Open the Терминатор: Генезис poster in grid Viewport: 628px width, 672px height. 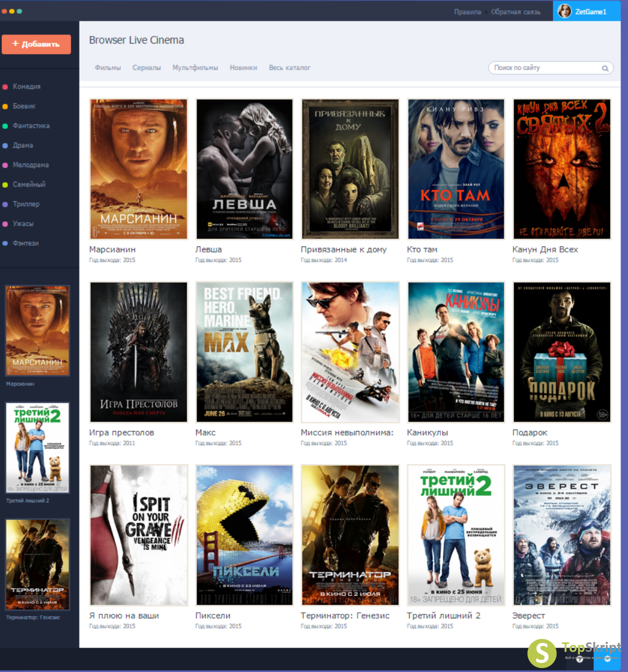(350, 535)
